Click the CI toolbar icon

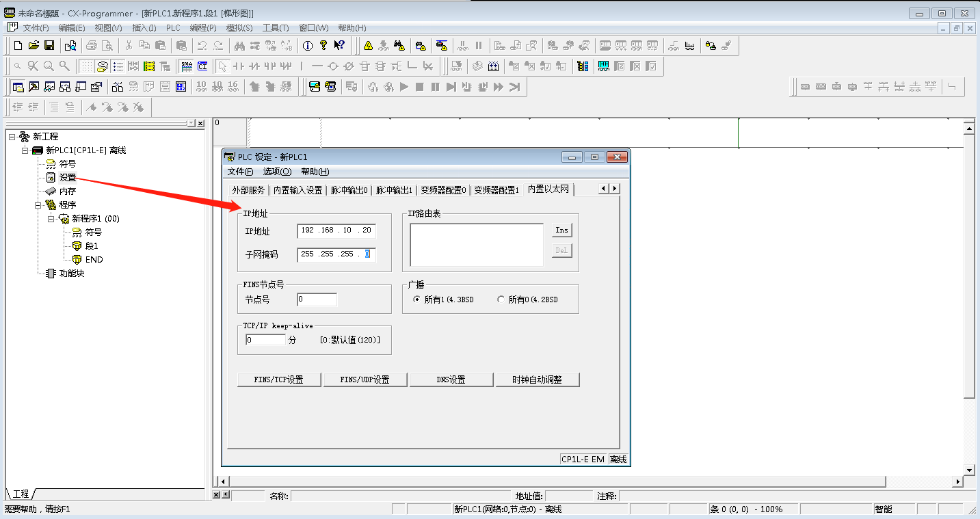pyautogui.click(x=202, y=66)
